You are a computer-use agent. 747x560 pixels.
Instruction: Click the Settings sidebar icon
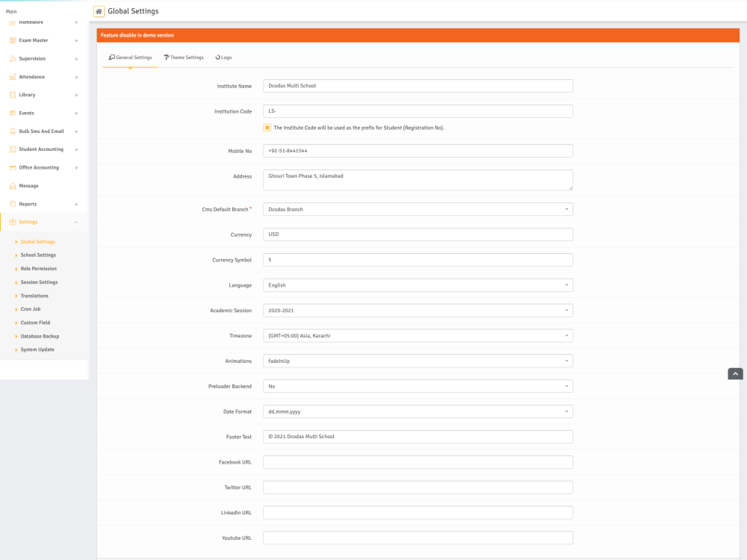(x=13, y=222)
